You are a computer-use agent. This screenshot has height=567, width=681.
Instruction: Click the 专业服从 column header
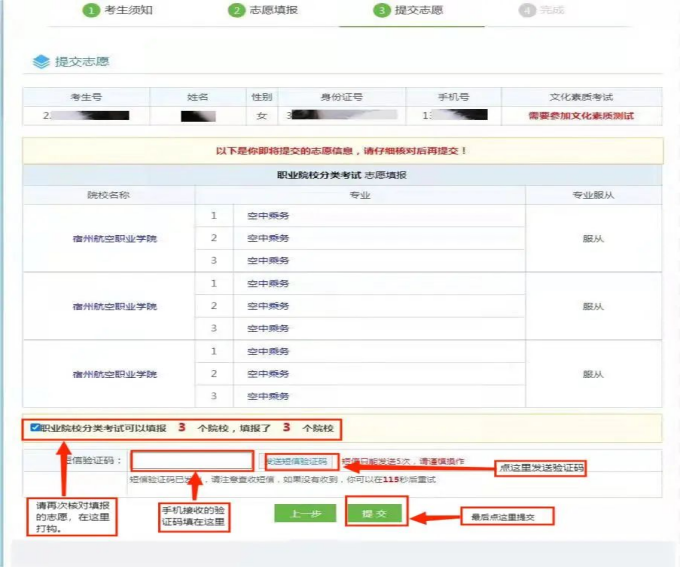tap(594, 195)
